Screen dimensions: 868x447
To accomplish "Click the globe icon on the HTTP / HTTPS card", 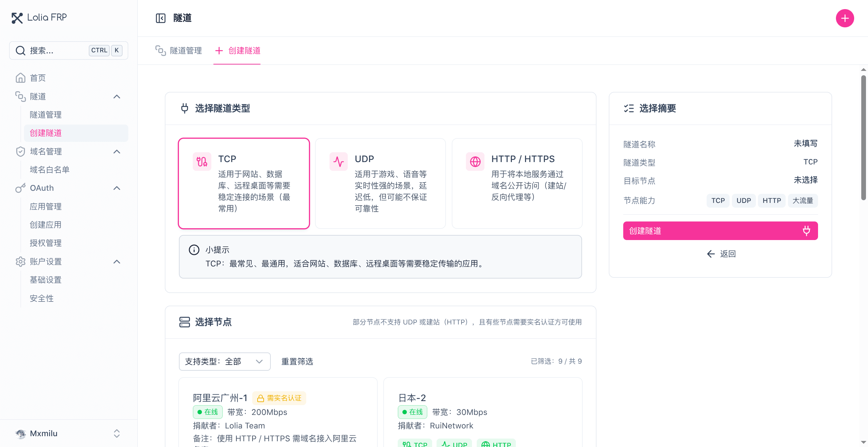I will [474, 161].
